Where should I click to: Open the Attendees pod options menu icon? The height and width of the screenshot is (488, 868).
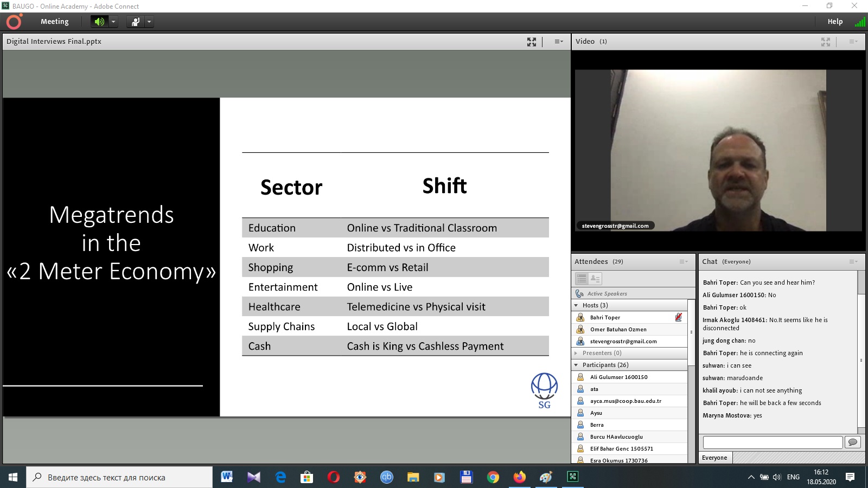pyautogui.click(x=683, y=262)
